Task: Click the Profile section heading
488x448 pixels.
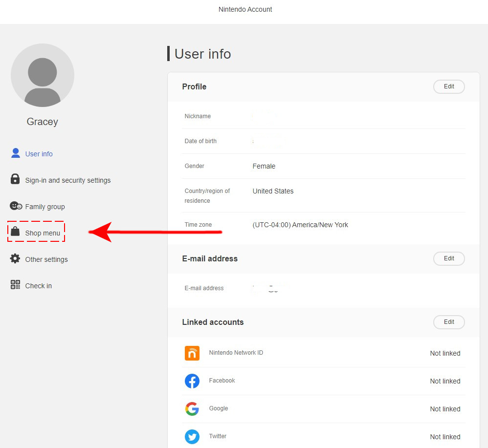Action: click(194, 86)
